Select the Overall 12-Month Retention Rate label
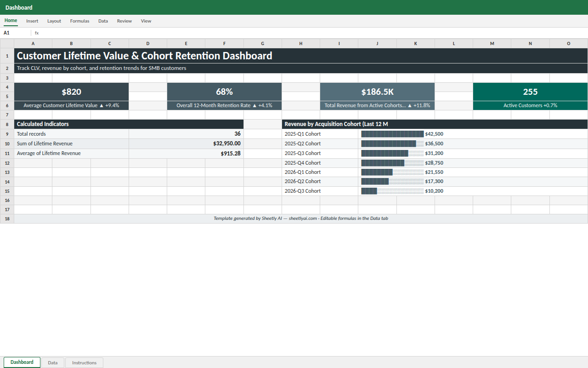The width and height of the screenshot is (588, 368). coord(224,105)
